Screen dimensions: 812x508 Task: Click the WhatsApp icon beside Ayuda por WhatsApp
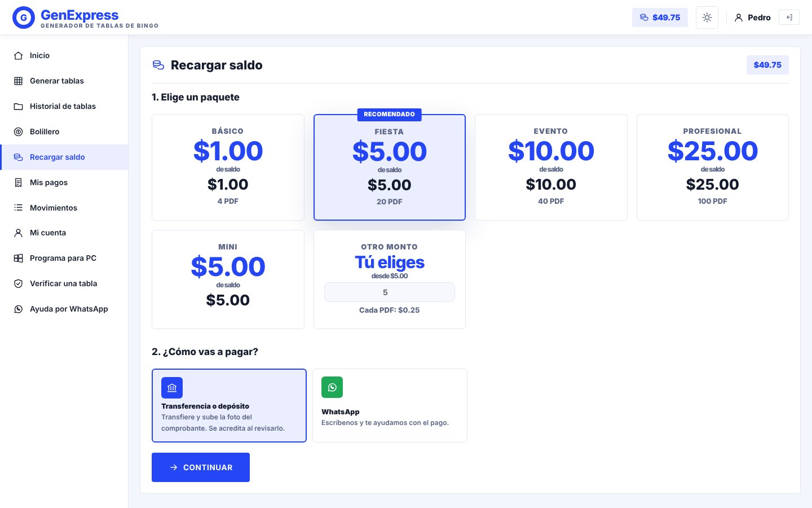19,309
